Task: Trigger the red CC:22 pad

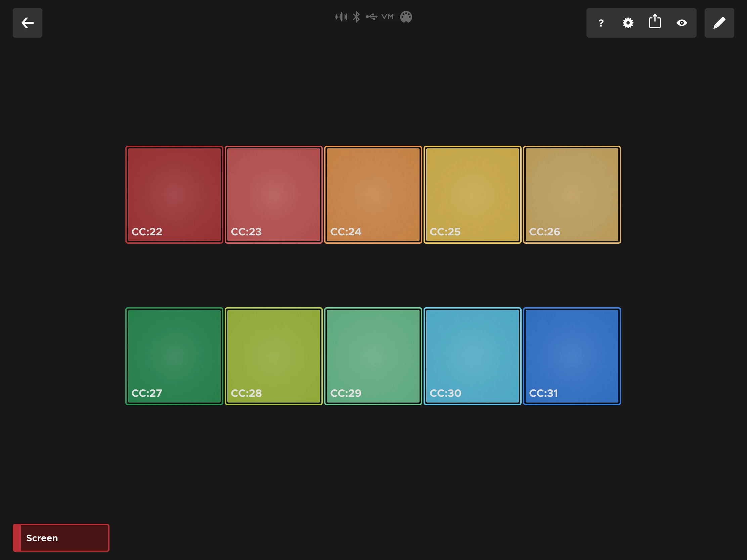Action: (x=174, y=195)
